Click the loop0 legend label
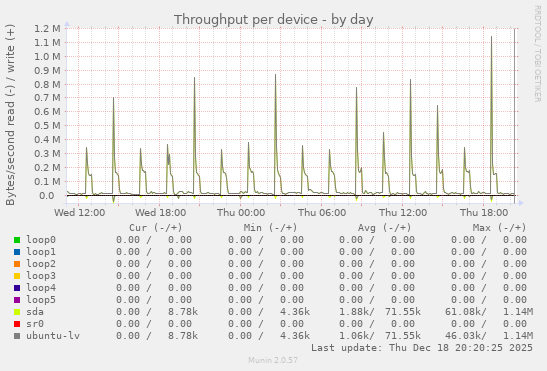Image resolution: width=547 pixels, height=371 pixels. [41, 240]
